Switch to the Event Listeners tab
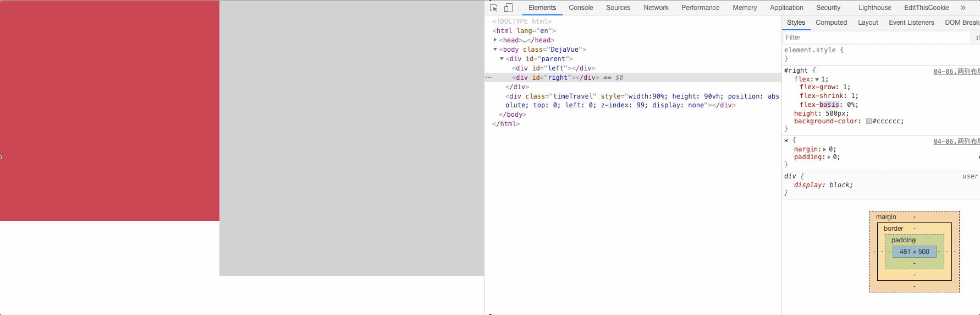This screenshot has height=315, width=980. coord(911,23)
